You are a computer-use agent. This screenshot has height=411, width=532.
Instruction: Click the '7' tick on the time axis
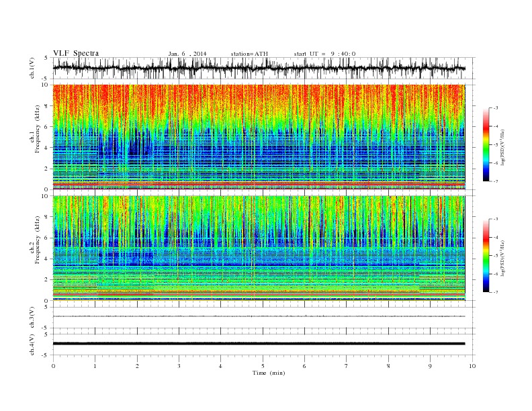347,366
